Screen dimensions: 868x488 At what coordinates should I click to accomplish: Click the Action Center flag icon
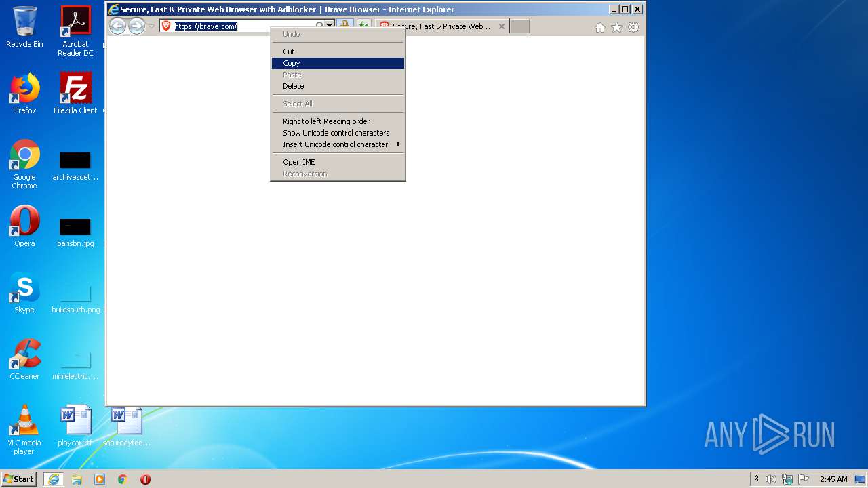(x=804, y=479)
